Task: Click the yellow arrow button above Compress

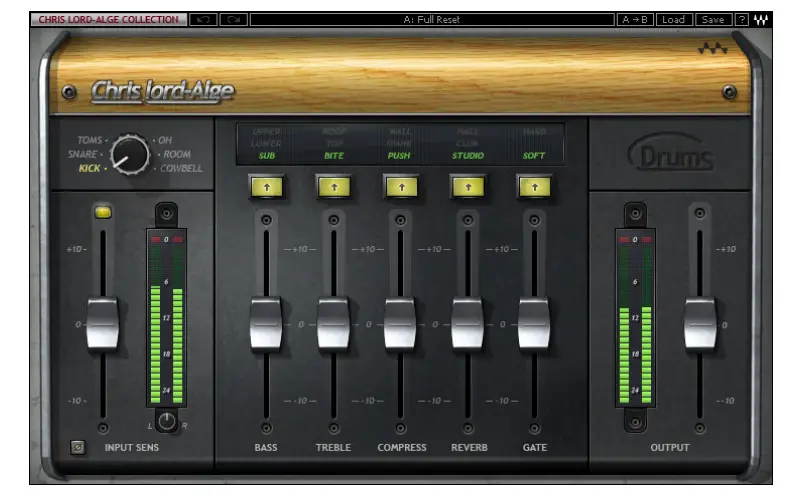Action: pos(402,187)
